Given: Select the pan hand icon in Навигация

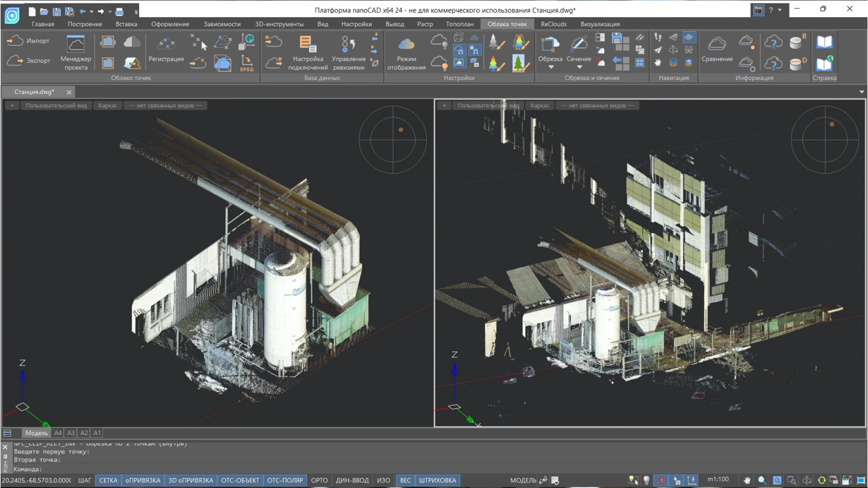Looking at the screenshot, I should click(x=658, y=63).
